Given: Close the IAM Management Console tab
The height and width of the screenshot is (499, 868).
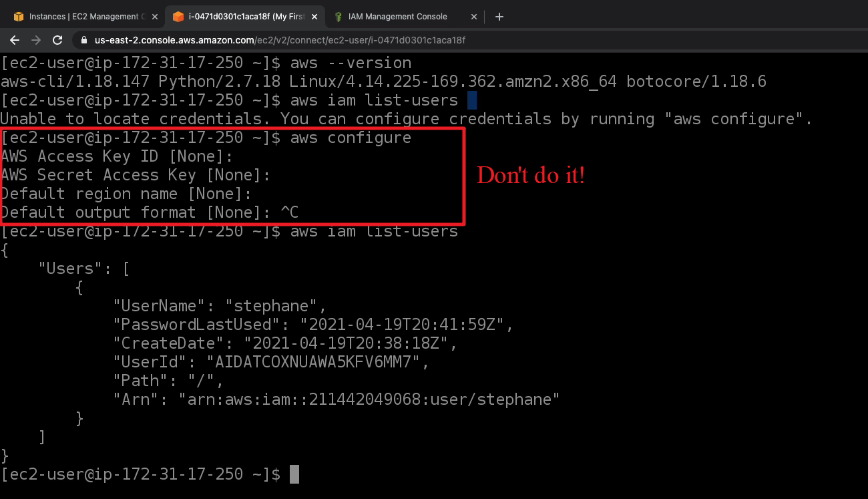Looking at the screenshot, I should (474, 17).
